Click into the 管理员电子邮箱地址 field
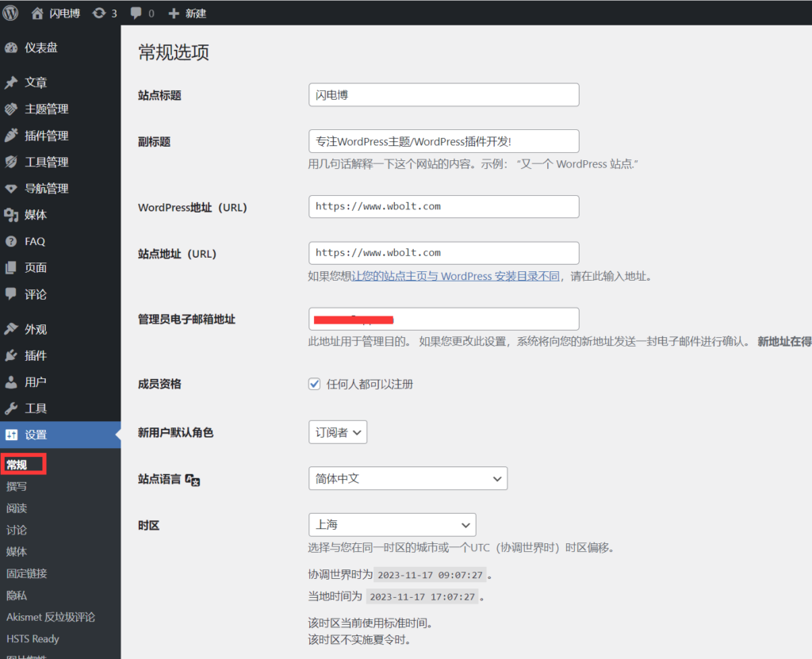This screenshot has width=812, height=659. (444, 319)
